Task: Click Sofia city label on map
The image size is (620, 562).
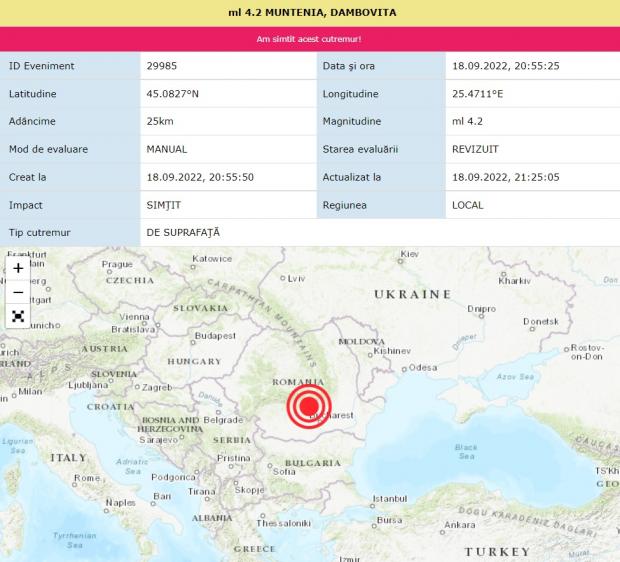Action: click(284, 471)
